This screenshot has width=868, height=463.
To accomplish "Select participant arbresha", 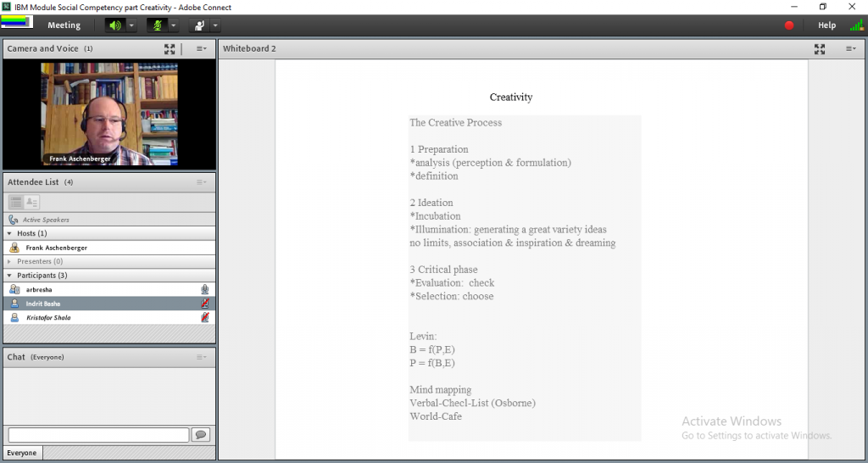I will 109,290.
